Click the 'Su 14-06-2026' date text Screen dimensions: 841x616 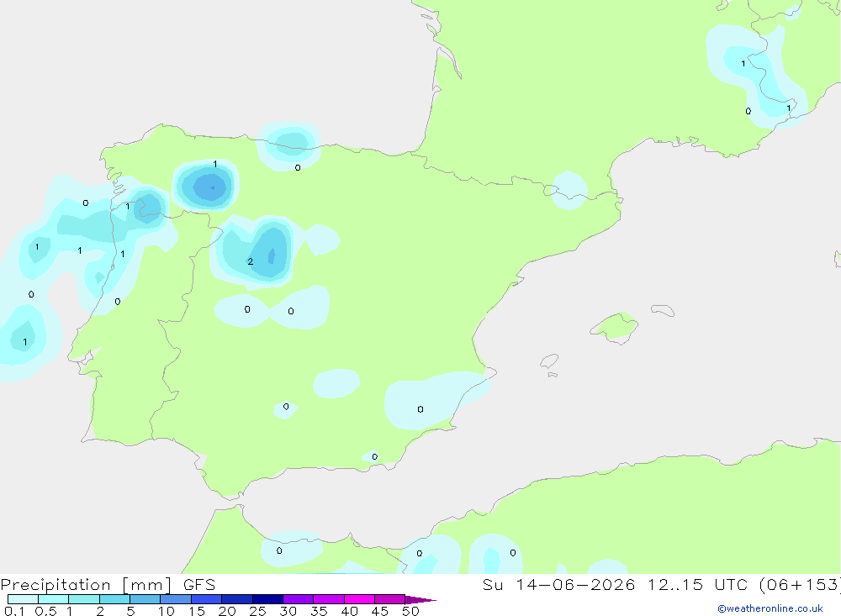[x=558, y=585]
